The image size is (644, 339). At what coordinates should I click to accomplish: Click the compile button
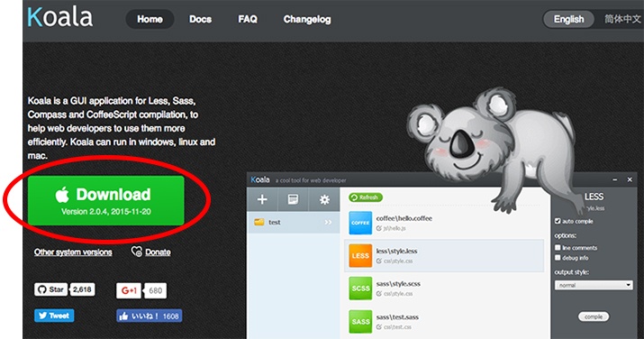(x=594, y=316)
